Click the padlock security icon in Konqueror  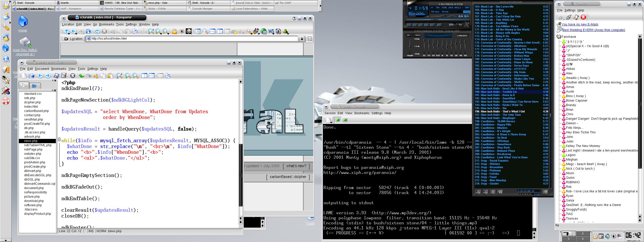click(174, 32)
